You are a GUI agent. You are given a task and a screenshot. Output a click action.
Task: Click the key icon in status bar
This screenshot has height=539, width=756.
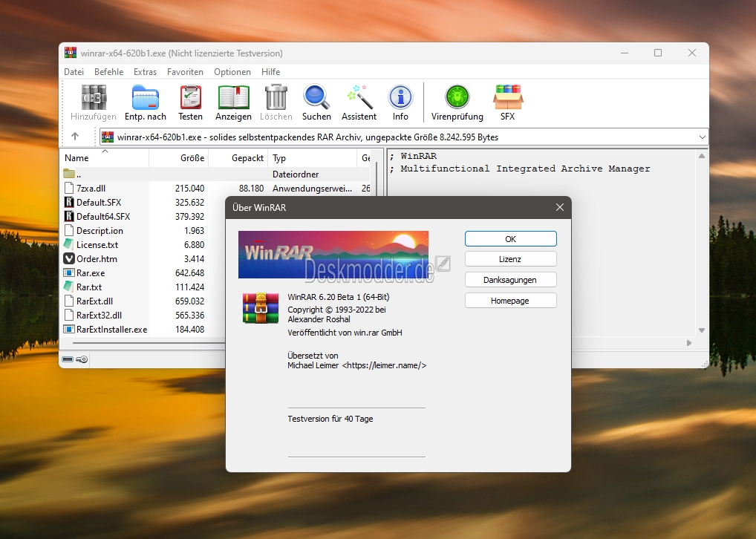pyautogui.click(x=82, y=359)
